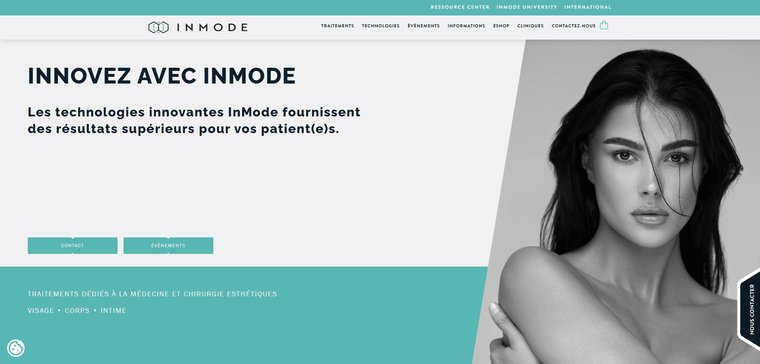760x364 pixels.
Task: Go to InMode University
Action: 527,7
